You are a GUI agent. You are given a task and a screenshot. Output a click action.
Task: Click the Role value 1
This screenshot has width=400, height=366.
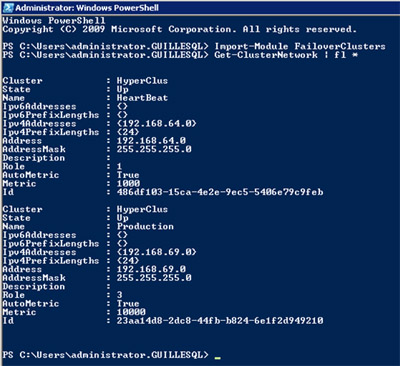(x=120, y=166)
